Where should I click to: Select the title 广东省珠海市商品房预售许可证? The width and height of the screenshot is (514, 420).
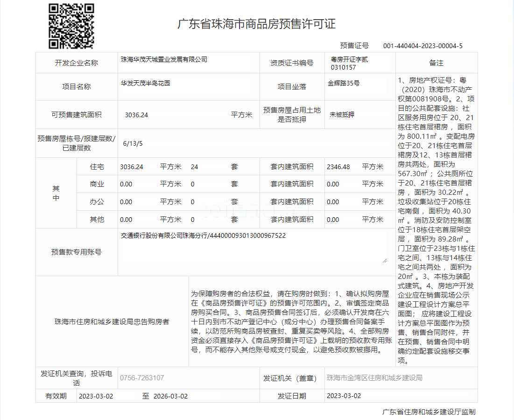[256, 24]
